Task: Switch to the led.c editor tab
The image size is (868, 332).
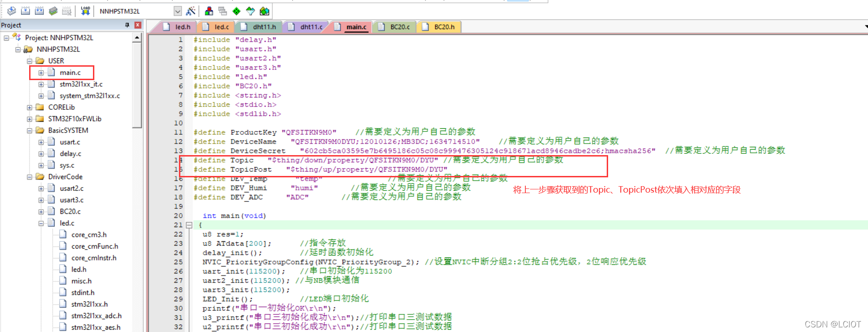Action: (x=216, y=27)
